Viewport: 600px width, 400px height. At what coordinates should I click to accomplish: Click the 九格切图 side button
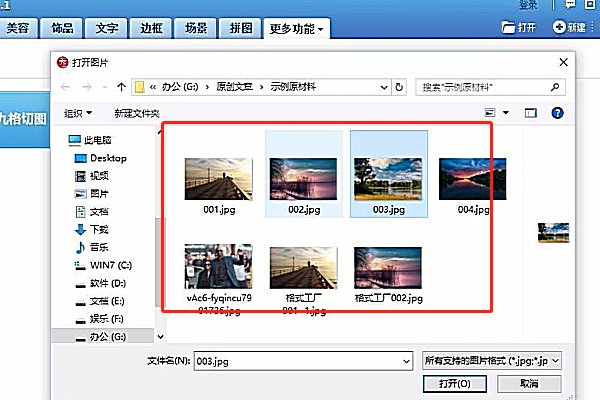pos(24,119)
